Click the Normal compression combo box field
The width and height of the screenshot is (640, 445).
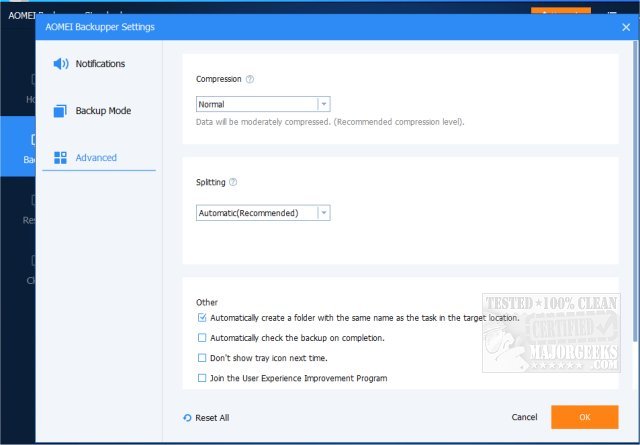tap(263, 104)
